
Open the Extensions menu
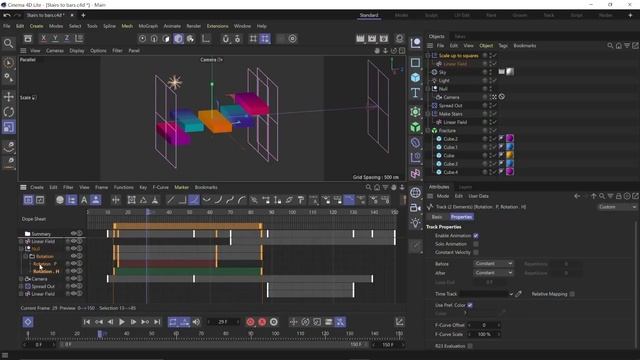[218, 26]
